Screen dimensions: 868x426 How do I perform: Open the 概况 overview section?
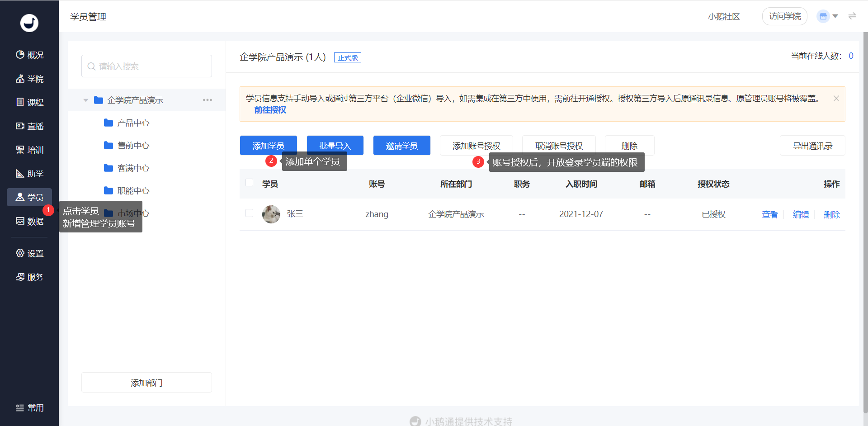29,55
